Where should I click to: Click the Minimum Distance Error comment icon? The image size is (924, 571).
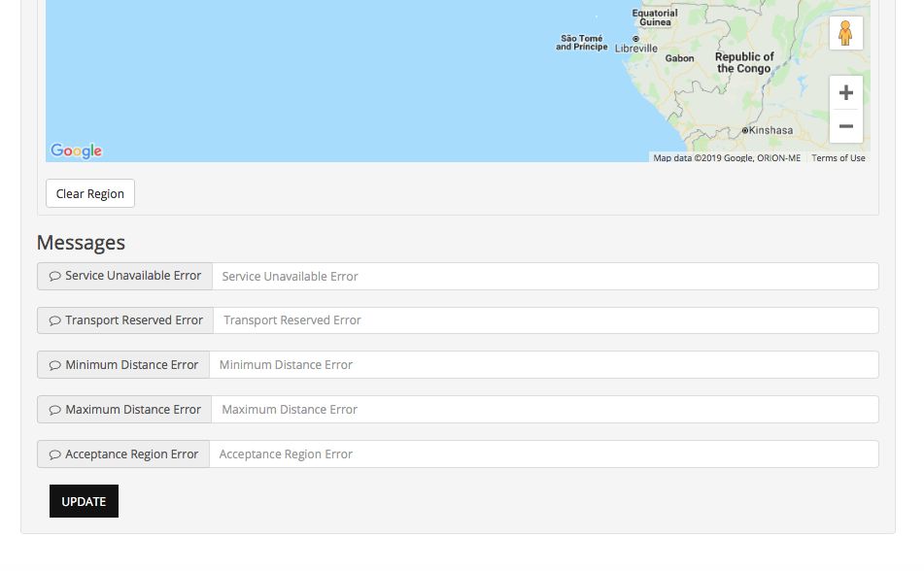(54, 365)
